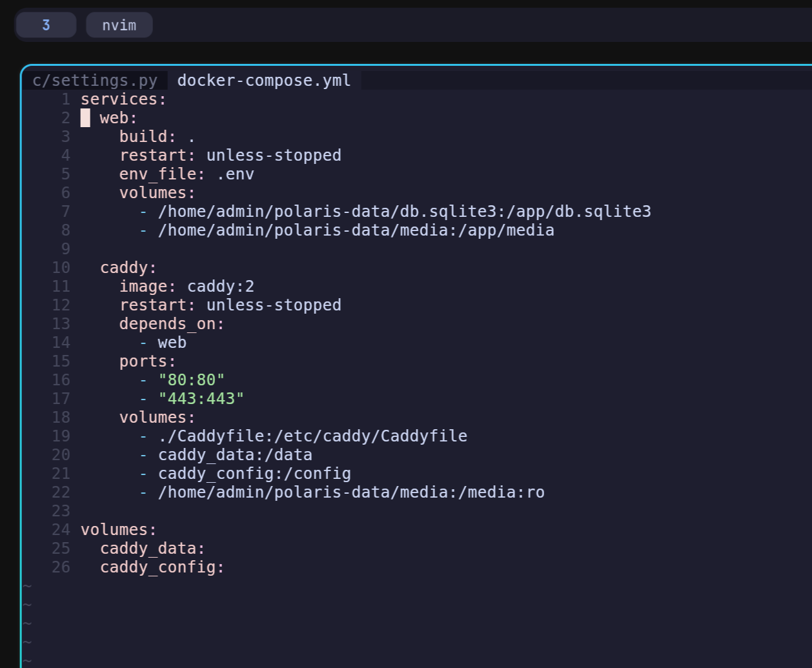This screenshot has height=668, width=812.
Task: Select workspace 3 in the top bar
Action: (46, 25)
